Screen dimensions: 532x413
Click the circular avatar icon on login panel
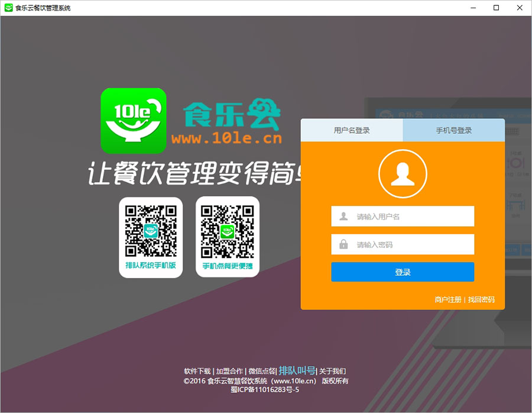pos(403,173)
